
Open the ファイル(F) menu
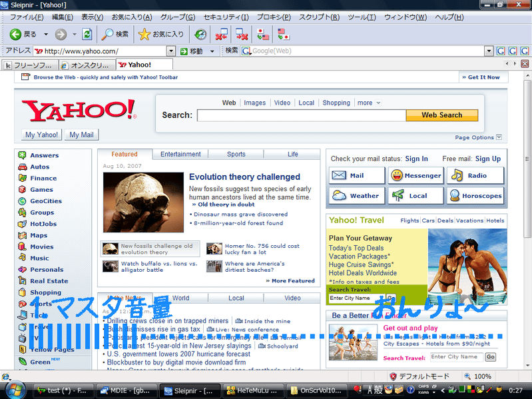coord(27,17)
